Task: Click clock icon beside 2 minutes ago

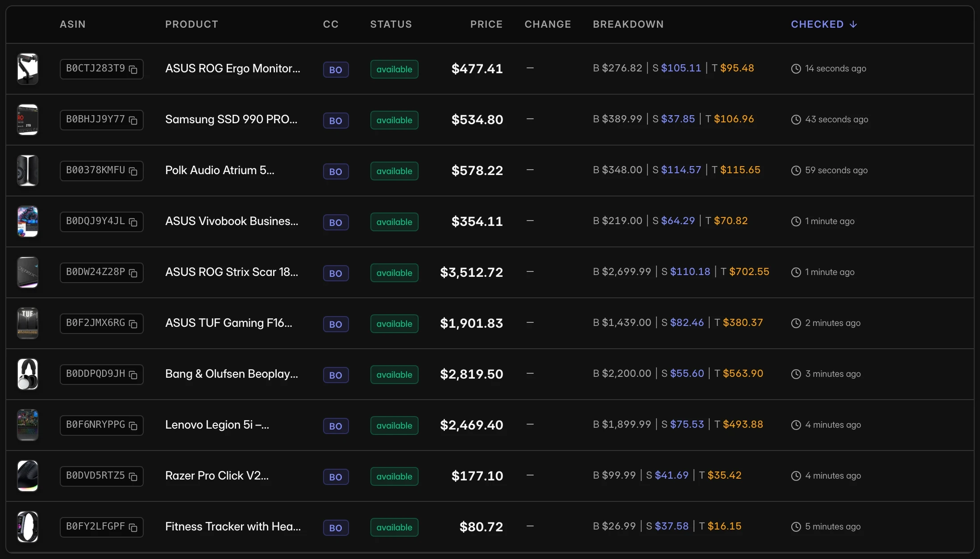Action: point(796,323)
